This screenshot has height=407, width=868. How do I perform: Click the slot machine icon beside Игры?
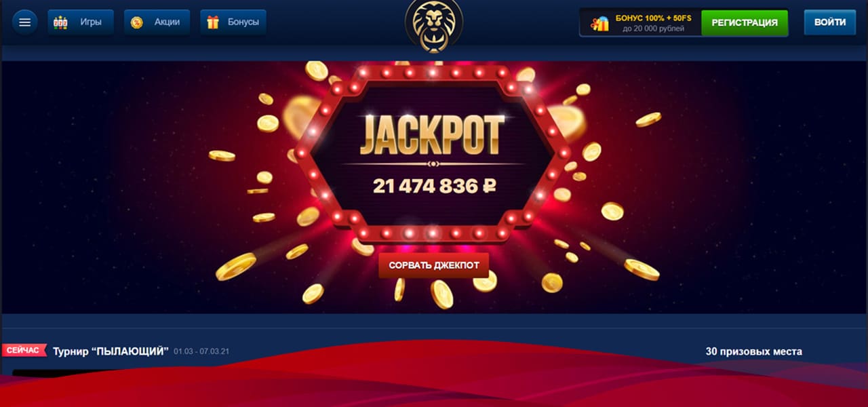point(61,22)
